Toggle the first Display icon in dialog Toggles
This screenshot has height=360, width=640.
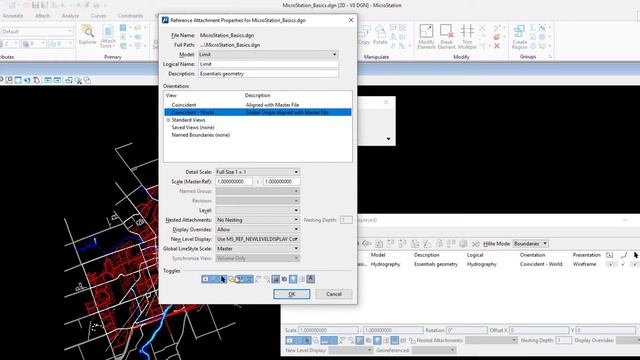pyautogui.click(x=205, y=279)
